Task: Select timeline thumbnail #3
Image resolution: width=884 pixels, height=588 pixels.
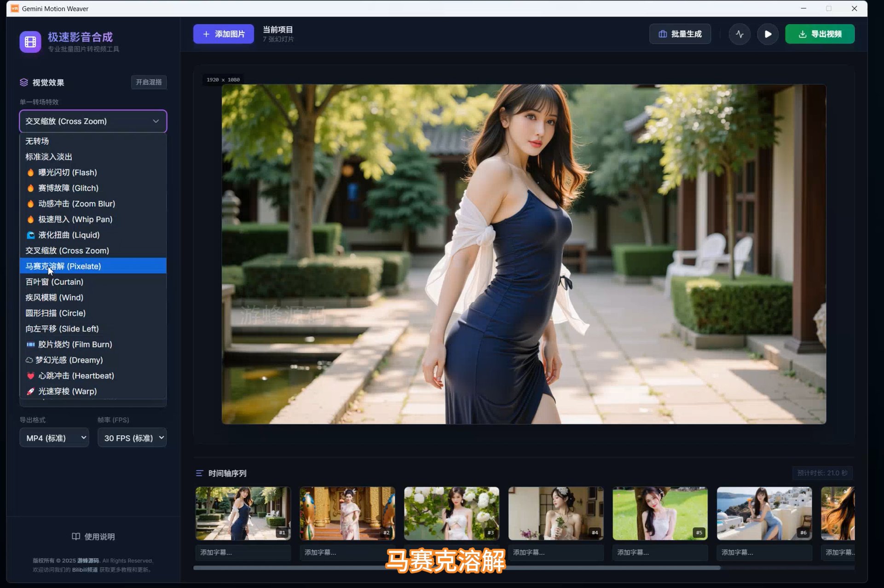Action: click(451, 513)
